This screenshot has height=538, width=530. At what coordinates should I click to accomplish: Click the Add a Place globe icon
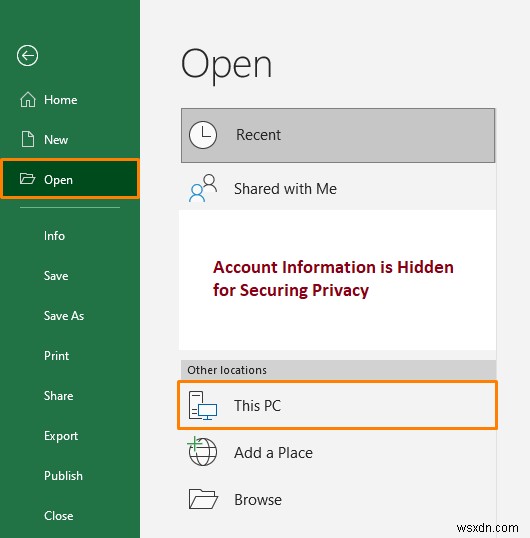[202, 452]
